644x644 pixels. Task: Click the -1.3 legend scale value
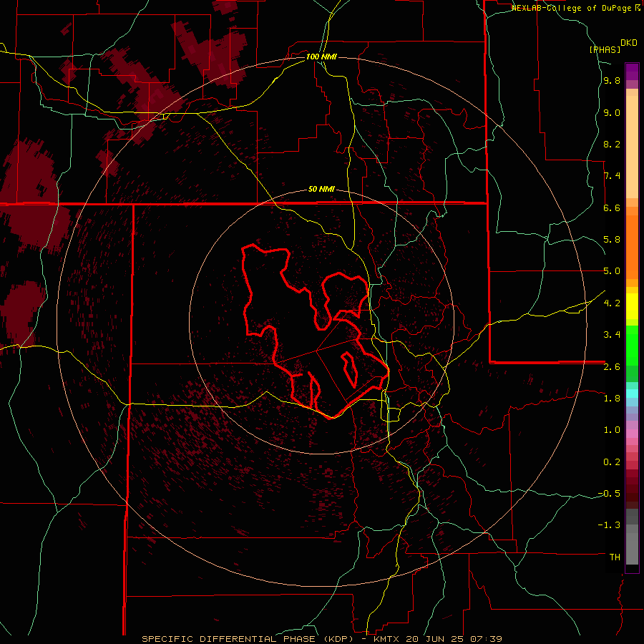[609, 525]
